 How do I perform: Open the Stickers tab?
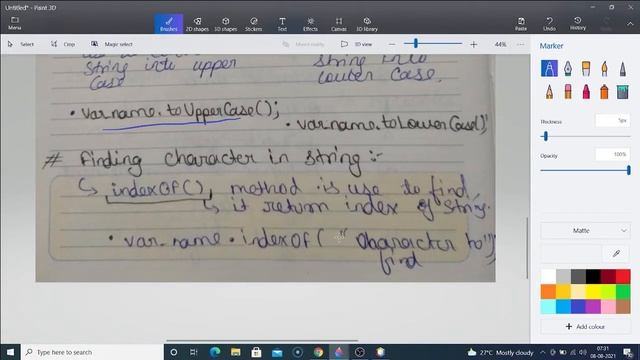(x=253, y=24)
